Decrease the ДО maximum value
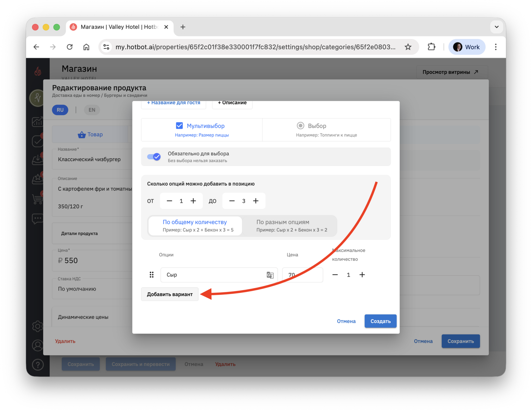Screen dimensions: 532x411 pos(232,201)
